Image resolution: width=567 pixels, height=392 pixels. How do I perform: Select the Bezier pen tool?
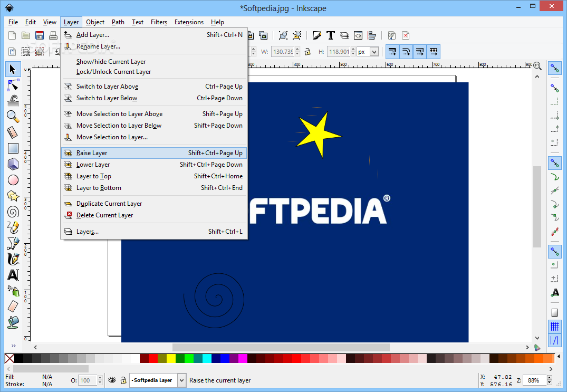(13, 243)
